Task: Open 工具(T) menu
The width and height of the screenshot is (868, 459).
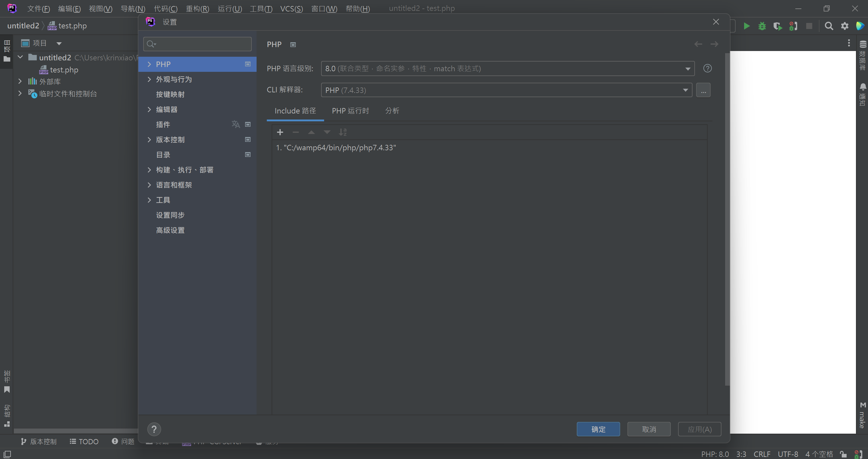Action: click(261, 8)
